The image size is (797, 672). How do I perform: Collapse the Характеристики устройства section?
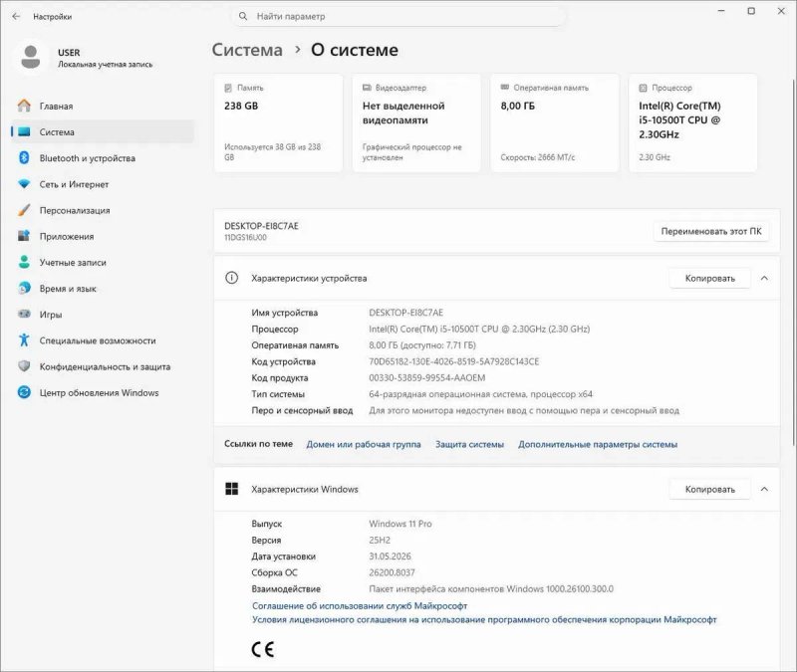(x=764, y=279)
